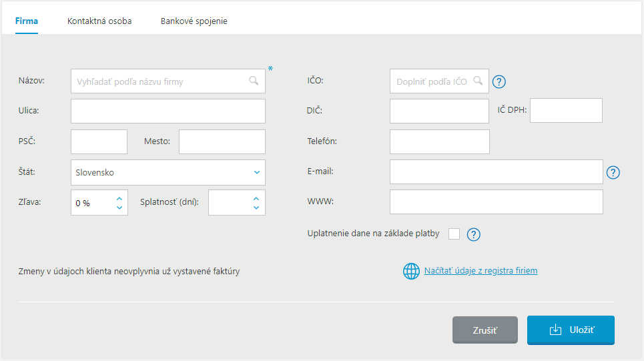Screen dimensions: 644x361
Task: Open help icon beside tax payment checkbox
Action: pyautogui.click(x=474, y=234)
